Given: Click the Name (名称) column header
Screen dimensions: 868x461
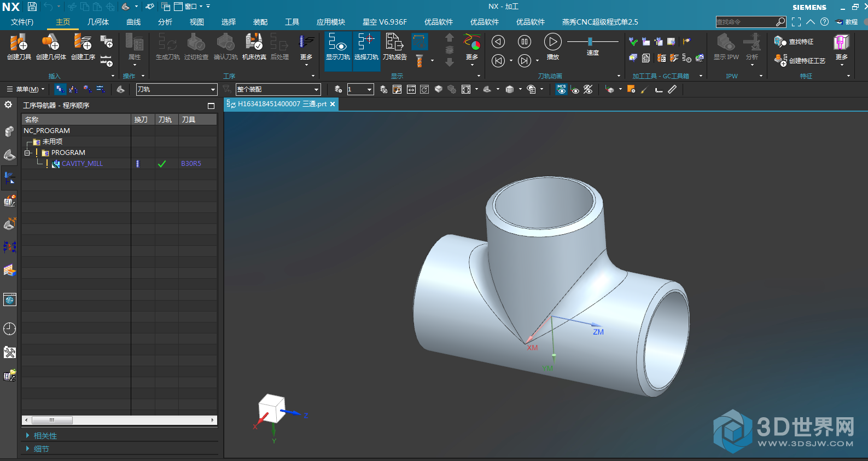Looking at the screenshot, I should [x=76, y=119].
